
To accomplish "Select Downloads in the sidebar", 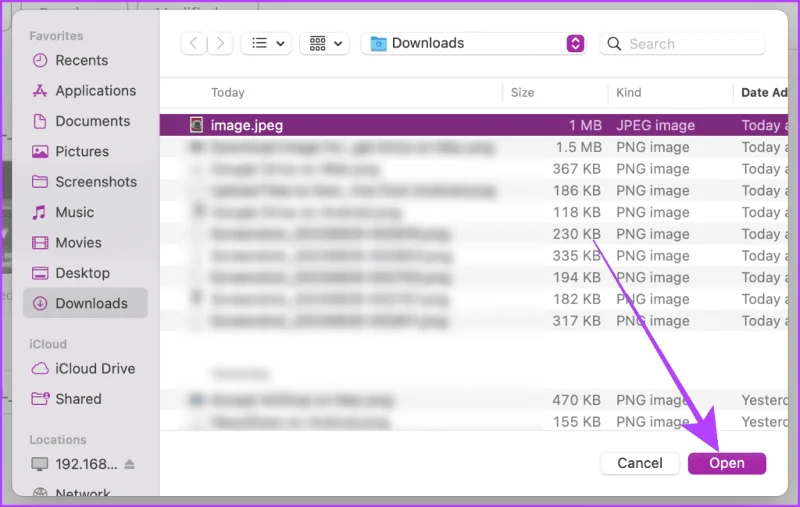I will click(85, 303).
